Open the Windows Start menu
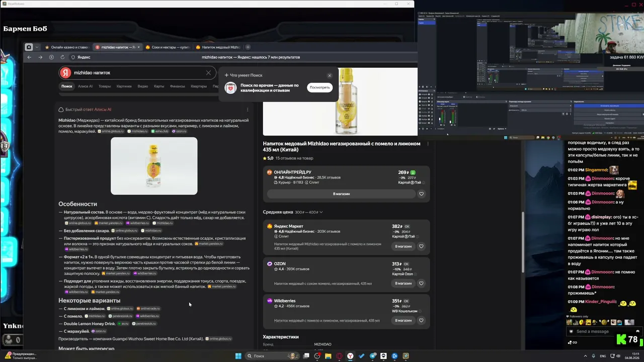Image resolution: width=644 pixels, height=362 pixels. (238, 356)
